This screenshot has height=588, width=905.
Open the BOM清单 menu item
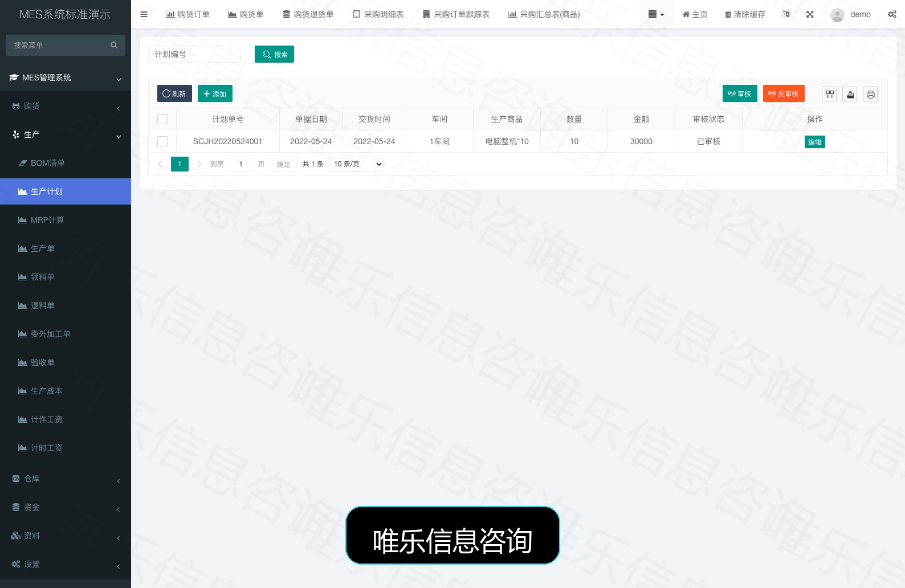pyautogui.click(x=66, y=163)
